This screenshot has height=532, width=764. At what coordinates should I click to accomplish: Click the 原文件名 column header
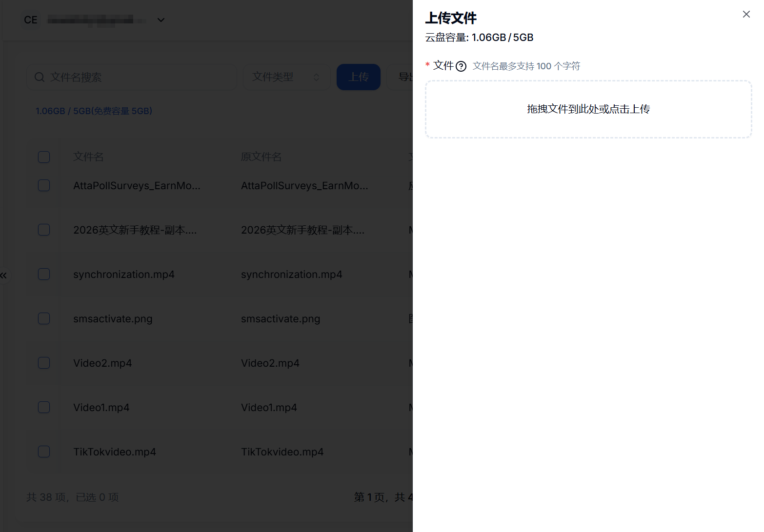261,157
